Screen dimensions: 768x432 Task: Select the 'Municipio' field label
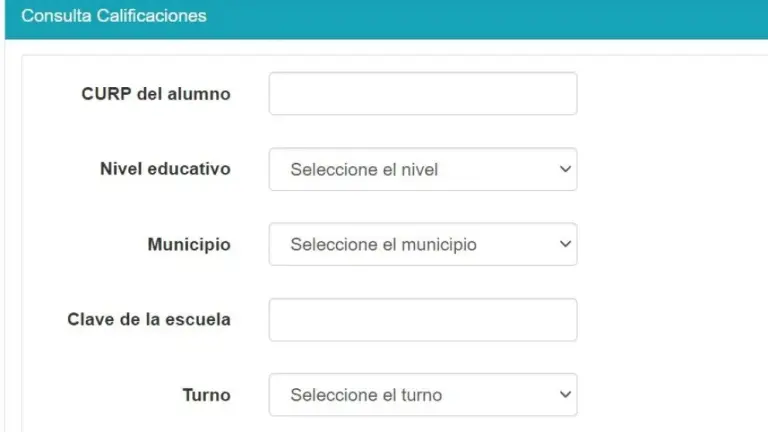[x=189, y=244]
